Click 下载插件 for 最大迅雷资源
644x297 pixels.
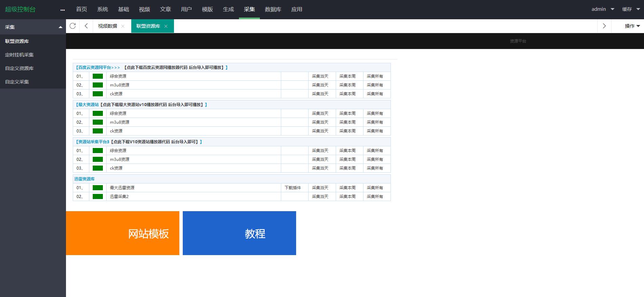[x=293, y=188]
